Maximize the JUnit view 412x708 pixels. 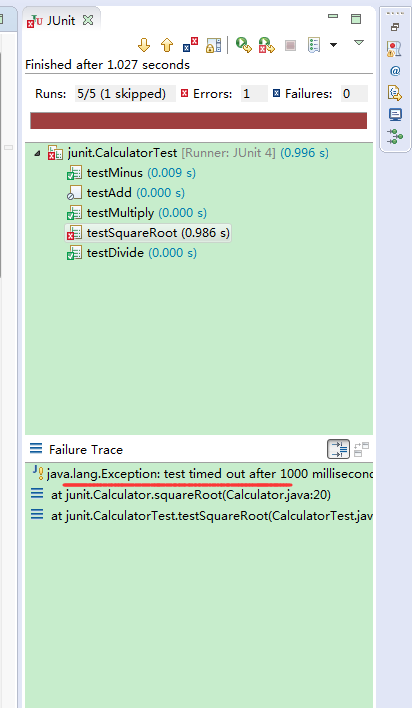356,19
